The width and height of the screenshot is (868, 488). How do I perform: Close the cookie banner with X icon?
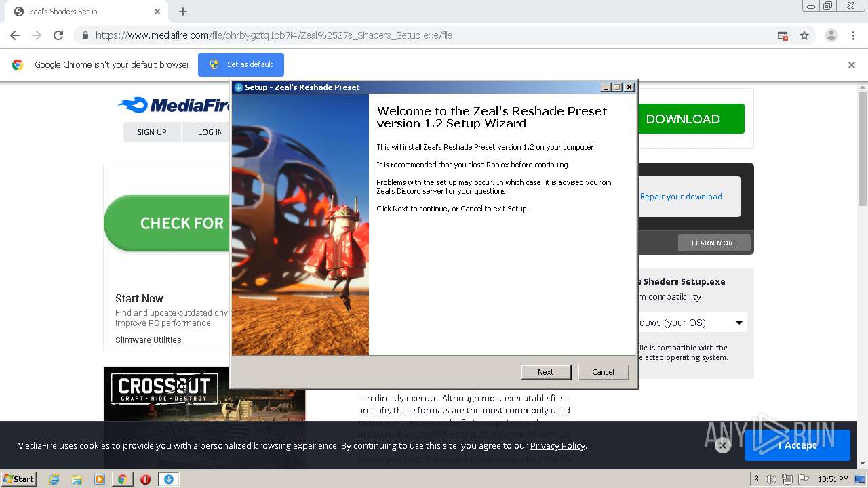pos(722,445)
